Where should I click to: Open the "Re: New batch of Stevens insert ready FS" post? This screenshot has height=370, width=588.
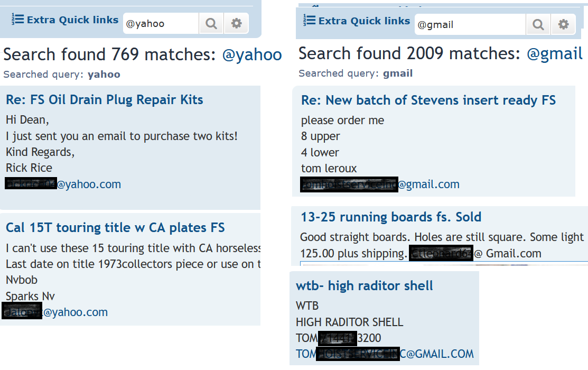[428, 100]
